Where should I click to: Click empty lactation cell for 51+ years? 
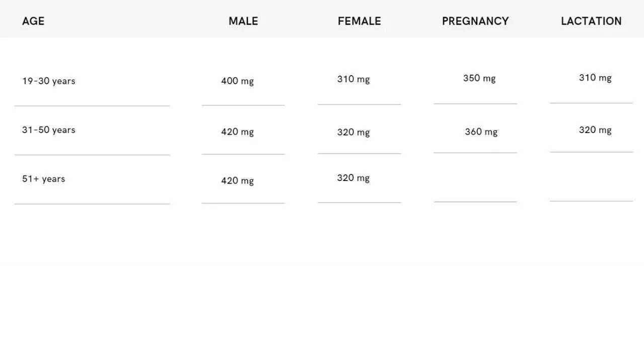(x=591, y=178)
